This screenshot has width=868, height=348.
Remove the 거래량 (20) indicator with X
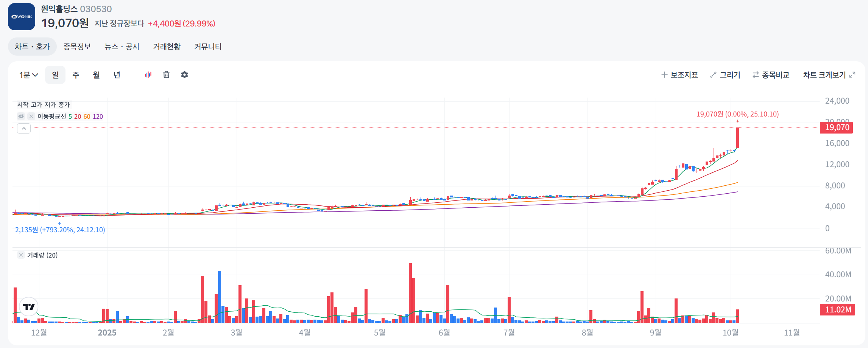tap(21, 255)
